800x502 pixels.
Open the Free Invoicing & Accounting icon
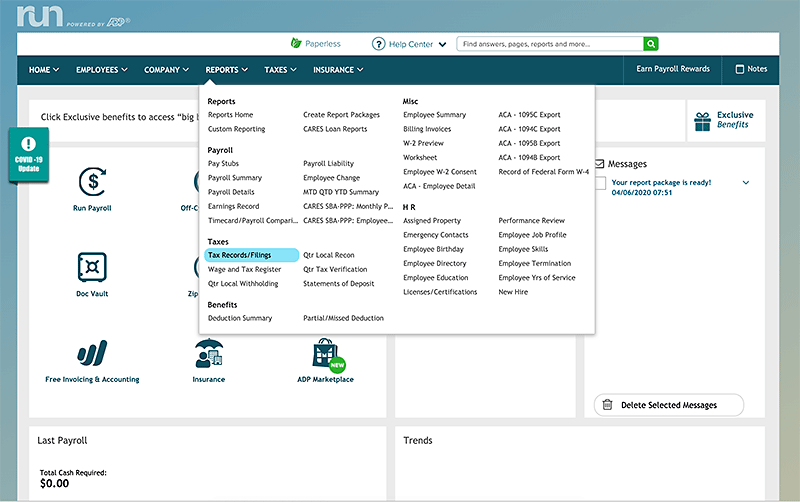(x=92, y=353)
